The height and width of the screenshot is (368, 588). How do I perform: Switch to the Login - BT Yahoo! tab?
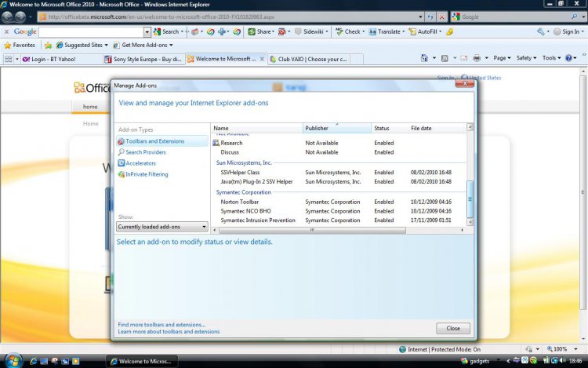61,59
